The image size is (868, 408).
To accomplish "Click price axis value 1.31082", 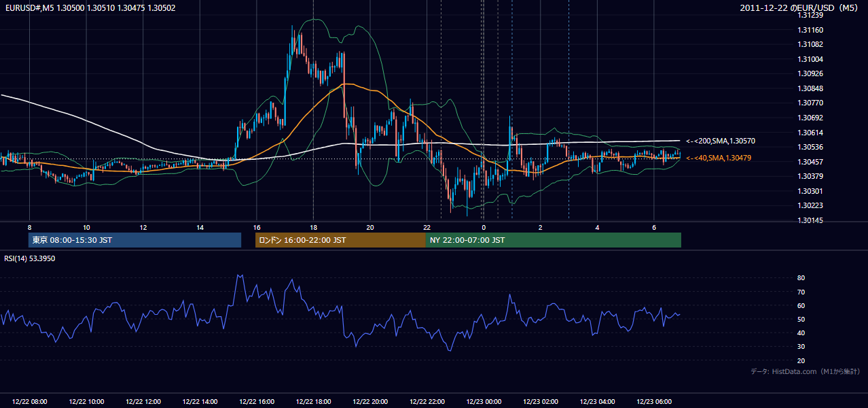I will click(x=810, y=44).
